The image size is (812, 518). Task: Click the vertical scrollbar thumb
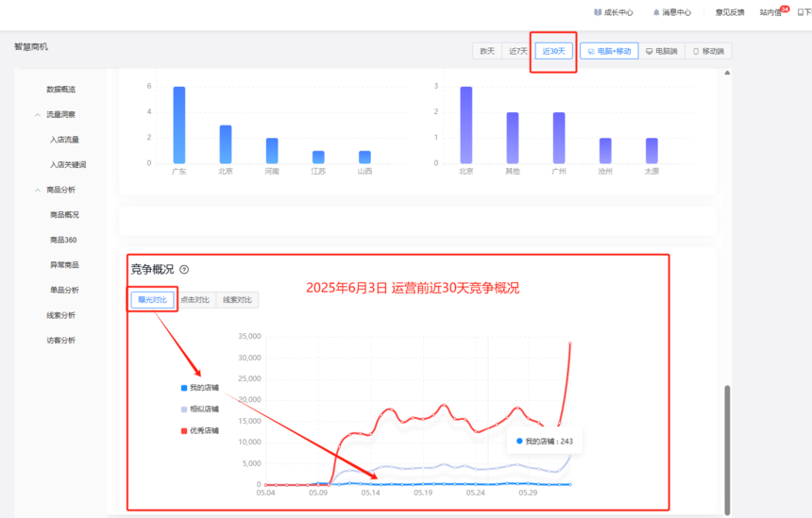tap(727, 449)
